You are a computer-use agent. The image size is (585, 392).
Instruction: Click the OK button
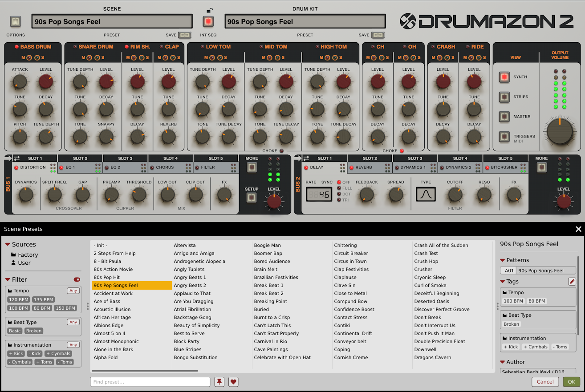coord(571,381)
